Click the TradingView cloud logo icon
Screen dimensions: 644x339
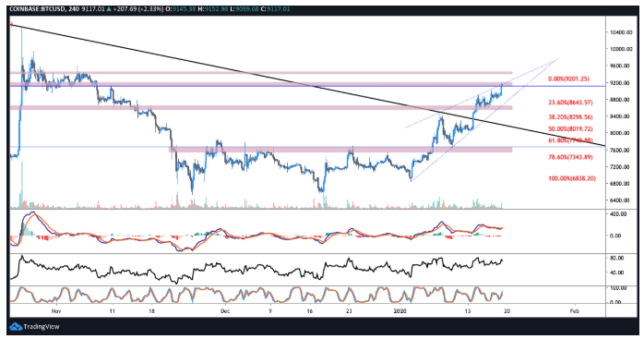pos(16,327)
